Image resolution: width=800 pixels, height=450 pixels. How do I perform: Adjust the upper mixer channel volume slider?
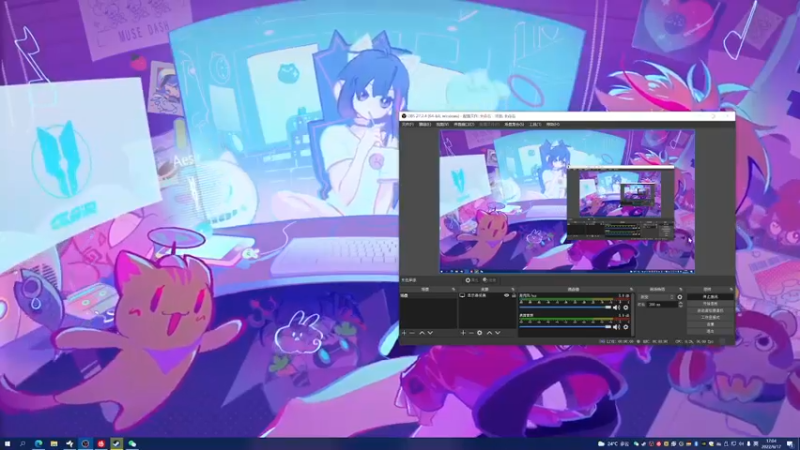[x=565, y=308]
